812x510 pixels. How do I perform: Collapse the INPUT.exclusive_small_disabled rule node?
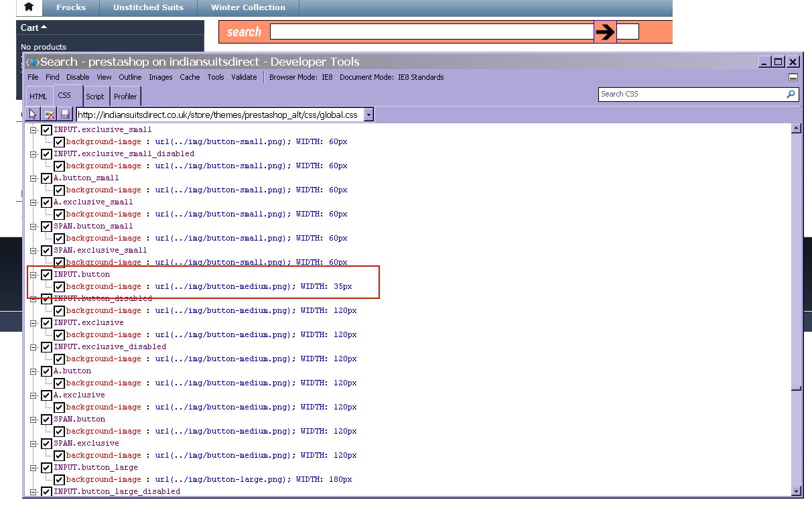[x=33, y=154]
